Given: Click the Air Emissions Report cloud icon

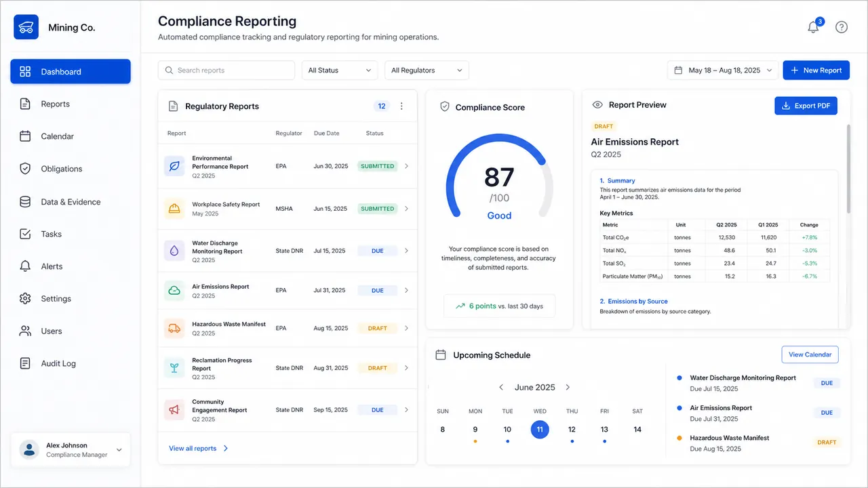Looking at the screenshot, I should coord(174,291).
